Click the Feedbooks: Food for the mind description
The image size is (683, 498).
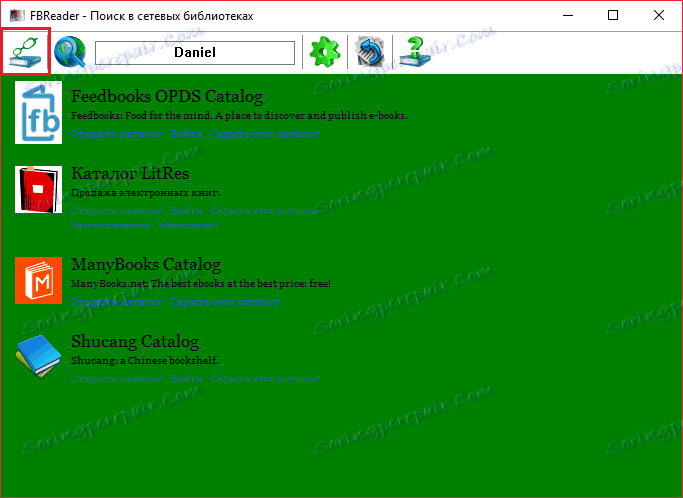(239, 115)
